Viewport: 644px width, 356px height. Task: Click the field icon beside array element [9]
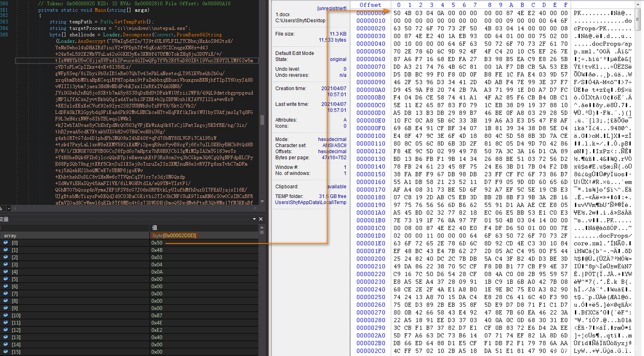(x=6, y=308)
